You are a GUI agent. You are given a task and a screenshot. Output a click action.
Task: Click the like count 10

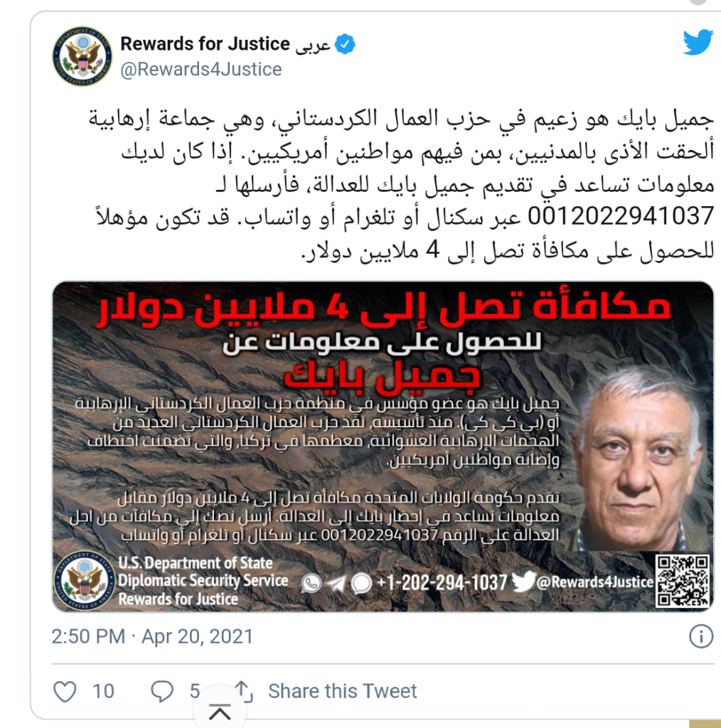coord(103,691)
